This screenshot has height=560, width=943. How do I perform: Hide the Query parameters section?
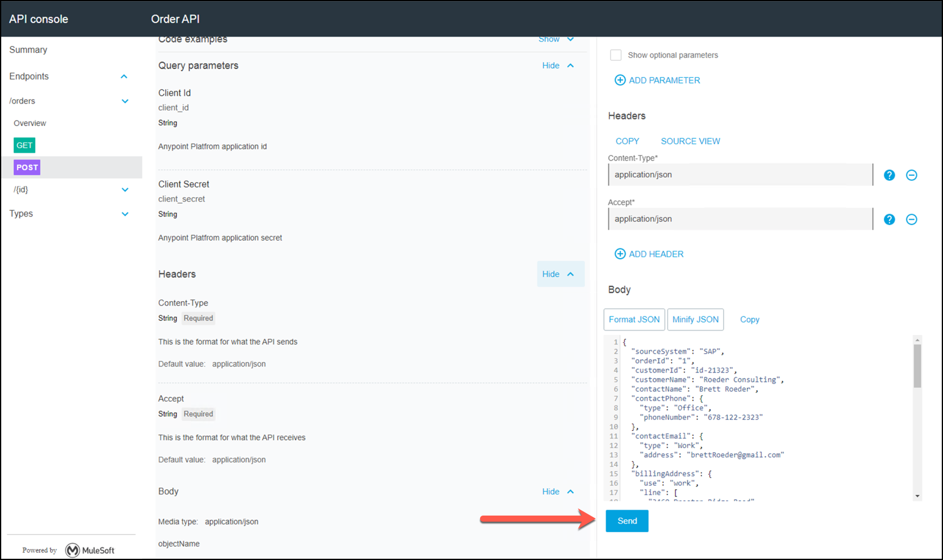558,66
